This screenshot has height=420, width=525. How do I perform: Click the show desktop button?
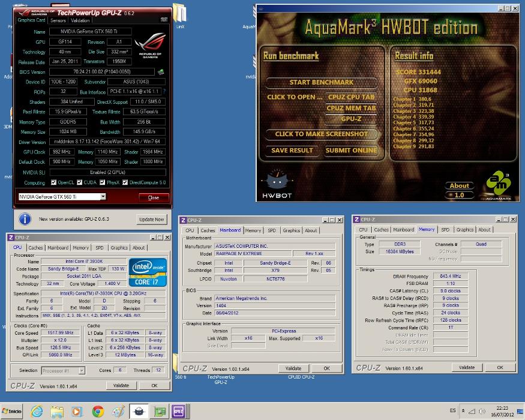click(x=521, y=411)
